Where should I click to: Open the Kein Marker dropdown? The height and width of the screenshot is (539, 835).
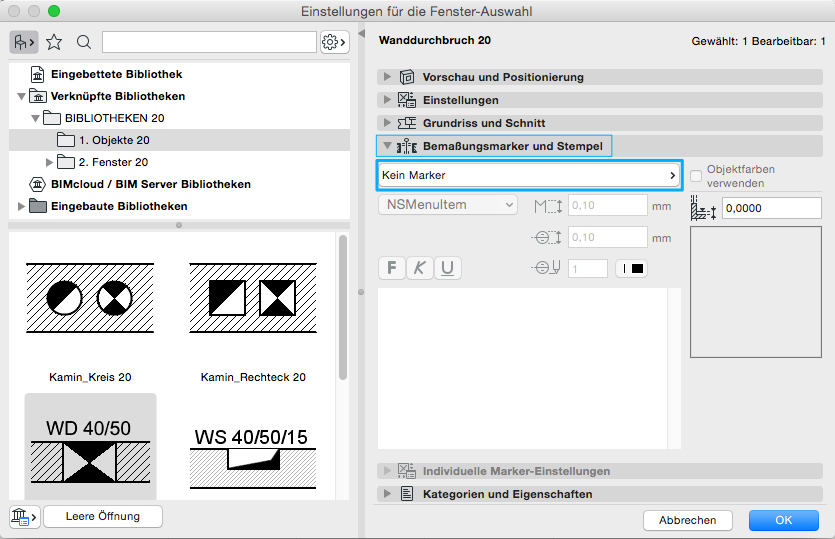(x=529, y=175)
